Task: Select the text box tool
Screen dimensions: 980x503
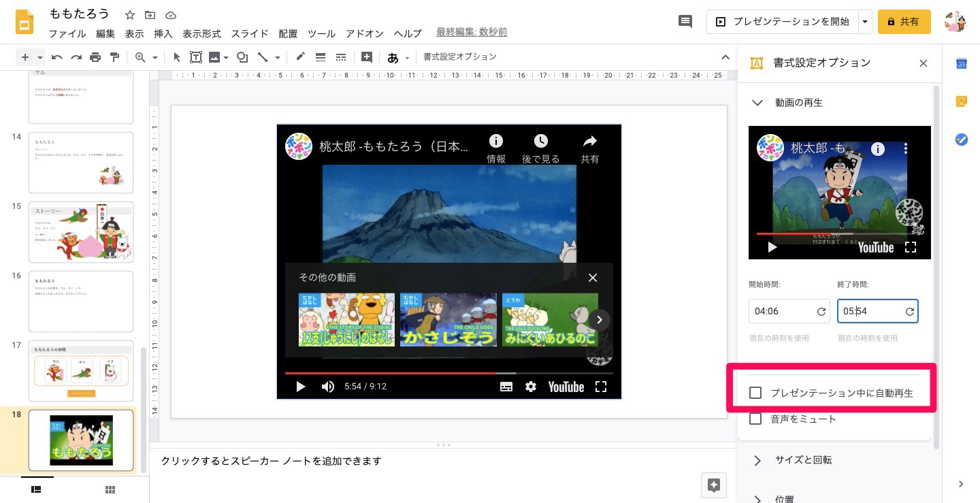Action: tap(196, 57)
